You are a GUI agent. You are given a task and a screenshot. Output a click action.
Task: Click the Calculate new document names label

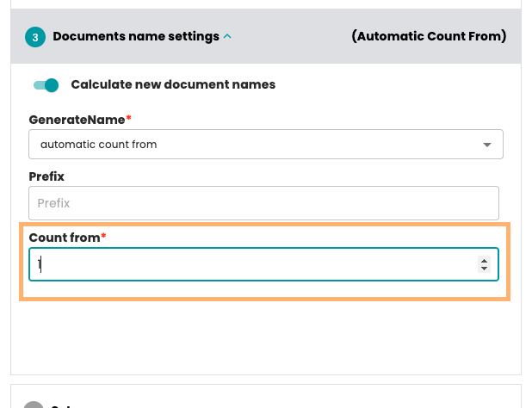click(x=173, y=84)
